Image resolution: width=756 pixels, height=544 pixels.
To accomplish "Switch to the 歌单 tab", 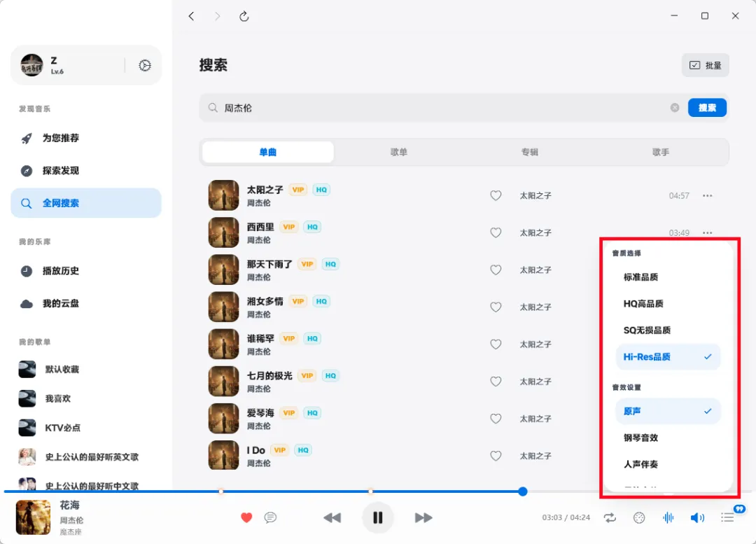I will pos(399,152).
